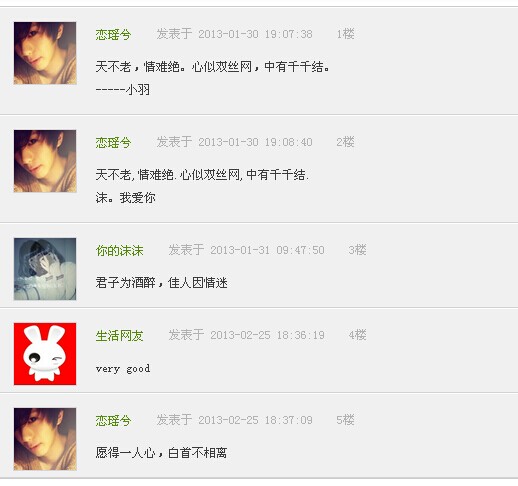
Task: Open avatar of 恋瑶兮 on floor 1
Action: 45,53
